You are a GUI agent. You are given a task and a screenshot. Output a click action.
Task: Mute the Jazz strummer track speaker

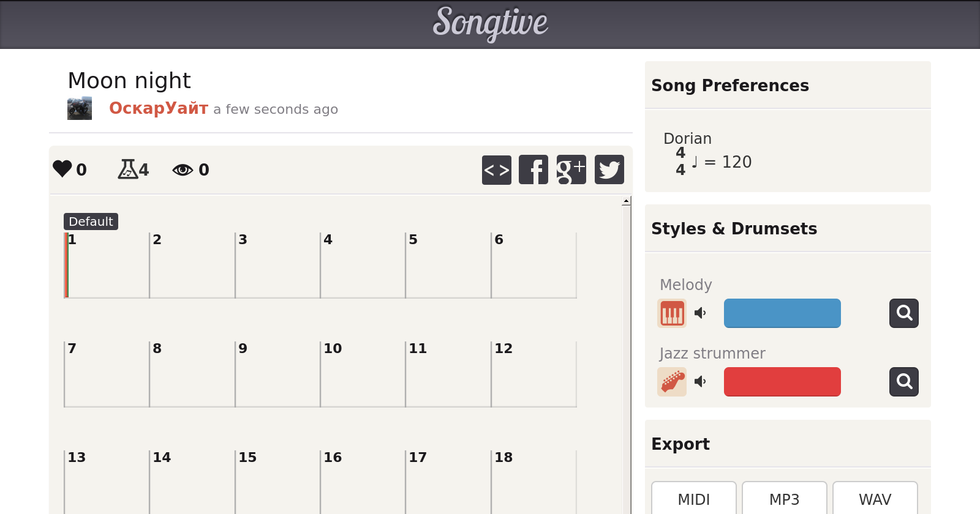[700, 382]
